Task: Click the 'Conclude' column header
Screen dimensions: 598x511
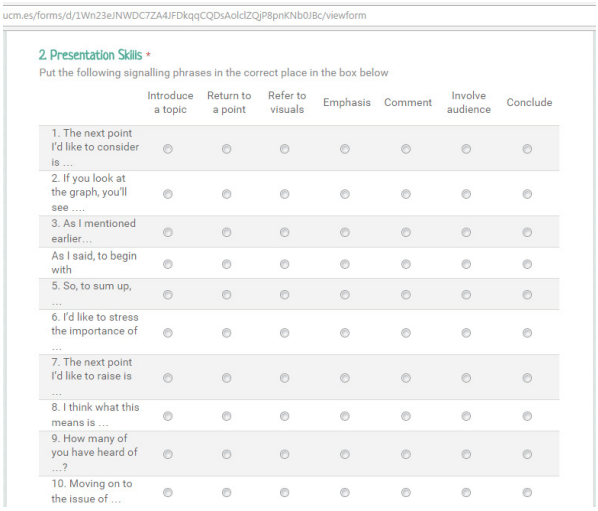Action: [529, 102]
